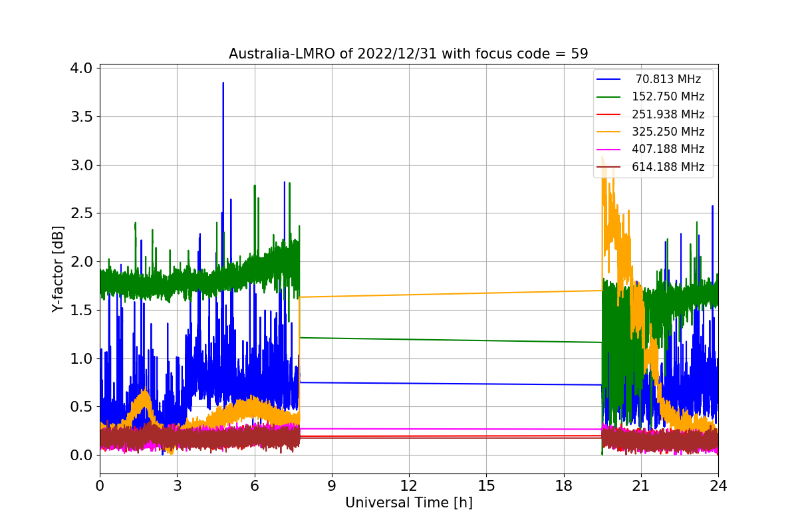
Task: Click the 18 tick label on time axis
Action: 563,486
